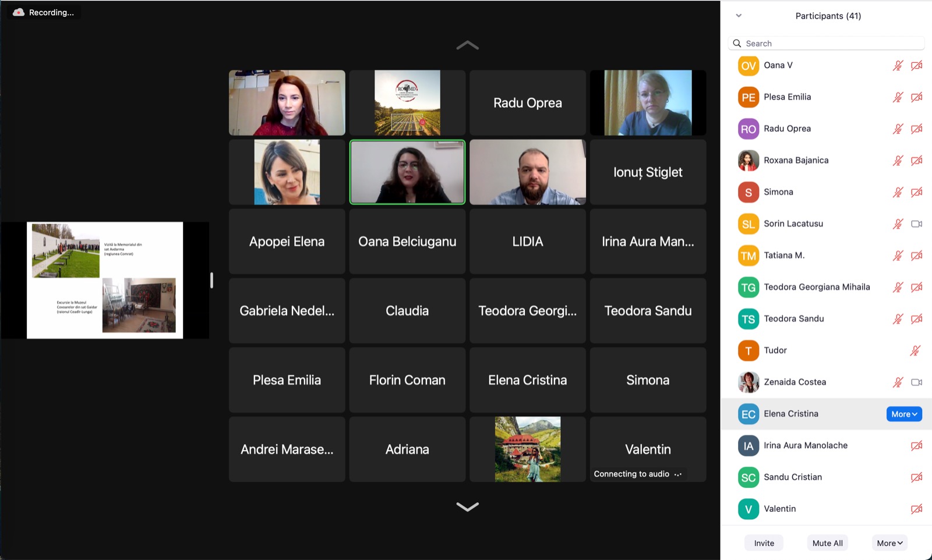Click Tudor's muted microphone icon

pos(915,350)
